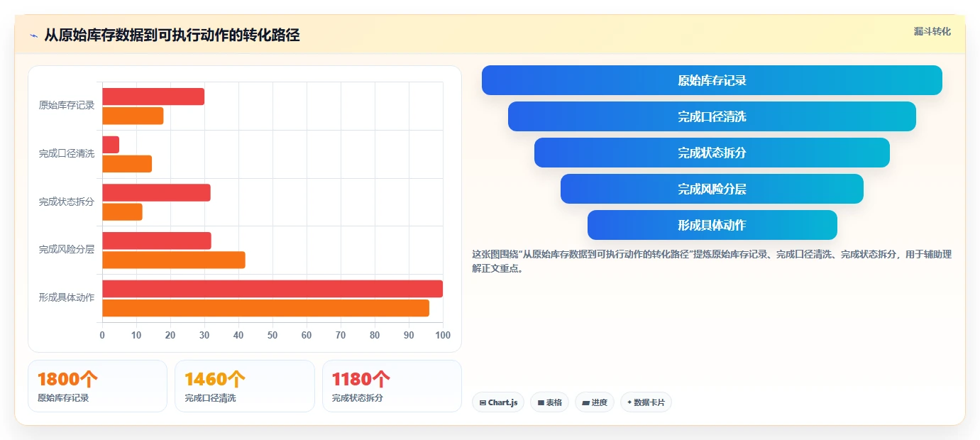Image resolution: width=980 pixels, height=440 pixels.
Task: Click the orange bar for 完成状态拆分
Action: [x=122, y=211]
